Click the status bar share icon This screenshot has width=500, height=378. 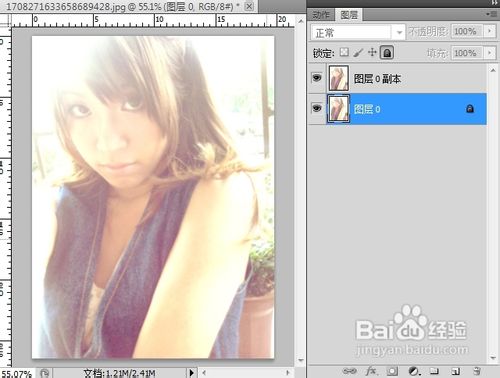[44, 373]
